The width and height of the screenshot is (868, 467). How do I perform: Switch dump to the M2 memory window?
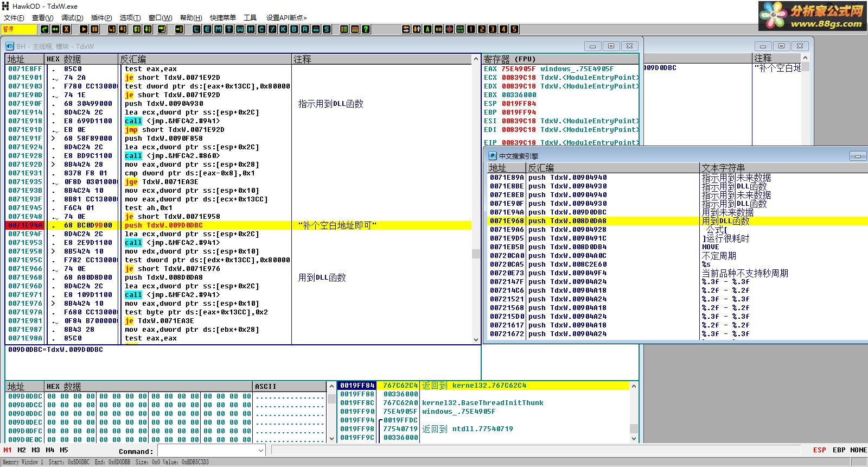coord(22,450)
